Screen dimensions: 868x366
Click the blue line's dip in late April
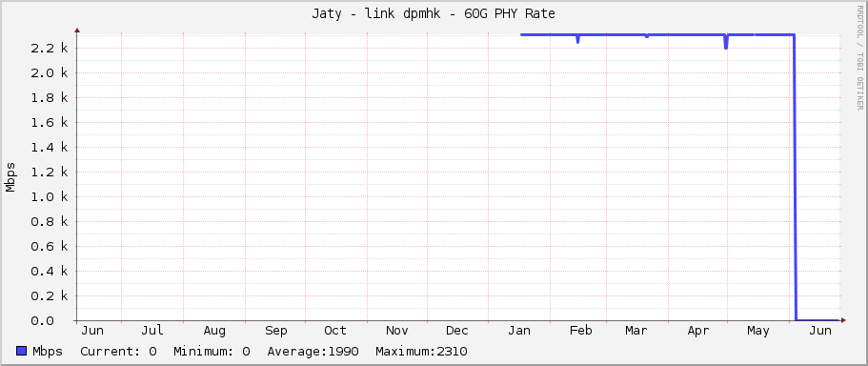[x=726, y=42]
